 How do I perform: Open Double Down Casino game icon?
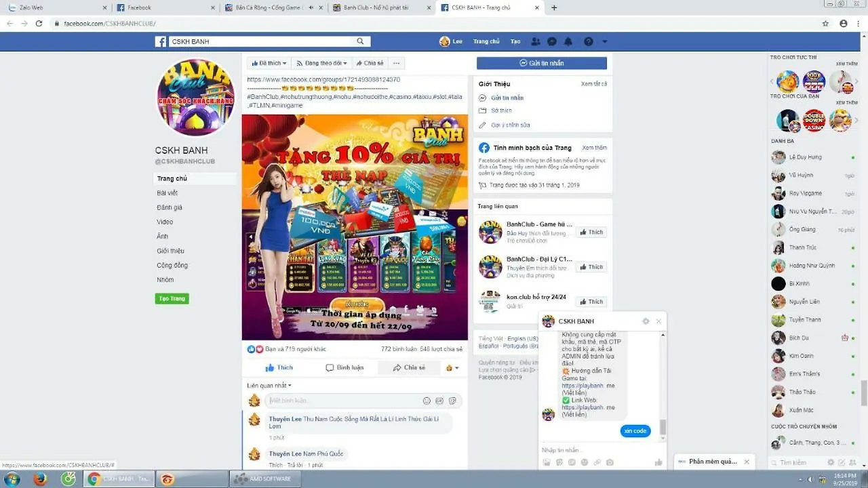coord(814,121)
